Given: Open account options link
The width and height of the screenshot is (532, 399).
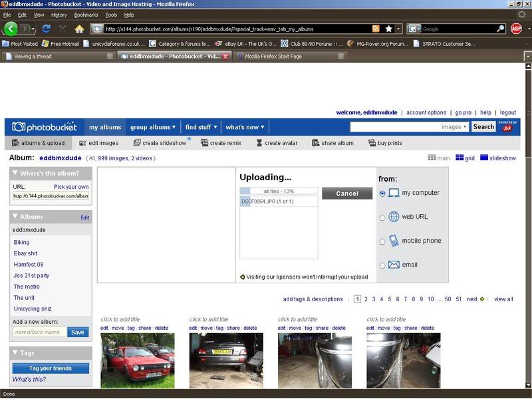Looking at the screenshot, I should [426, 112].
